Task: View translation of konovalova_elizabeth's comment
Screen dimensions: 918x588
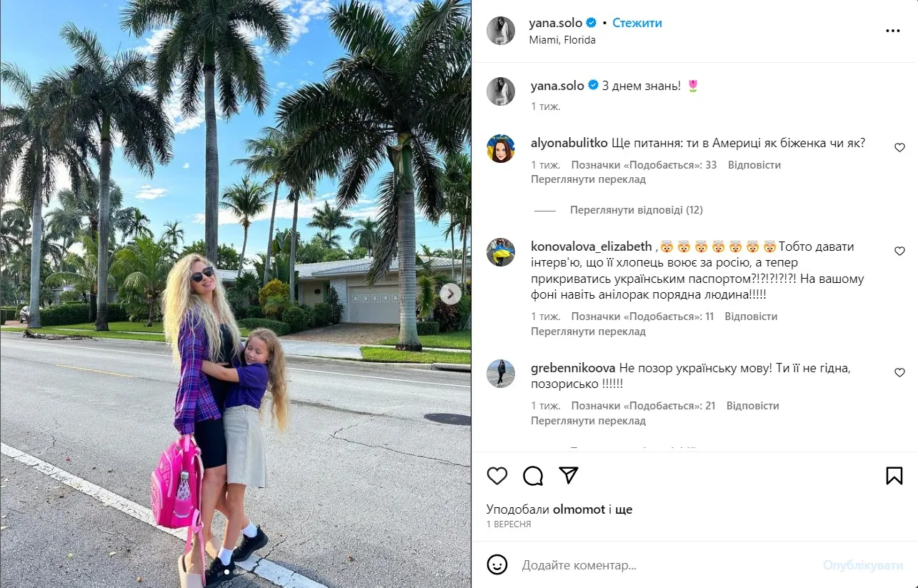Action: point(588,332)
